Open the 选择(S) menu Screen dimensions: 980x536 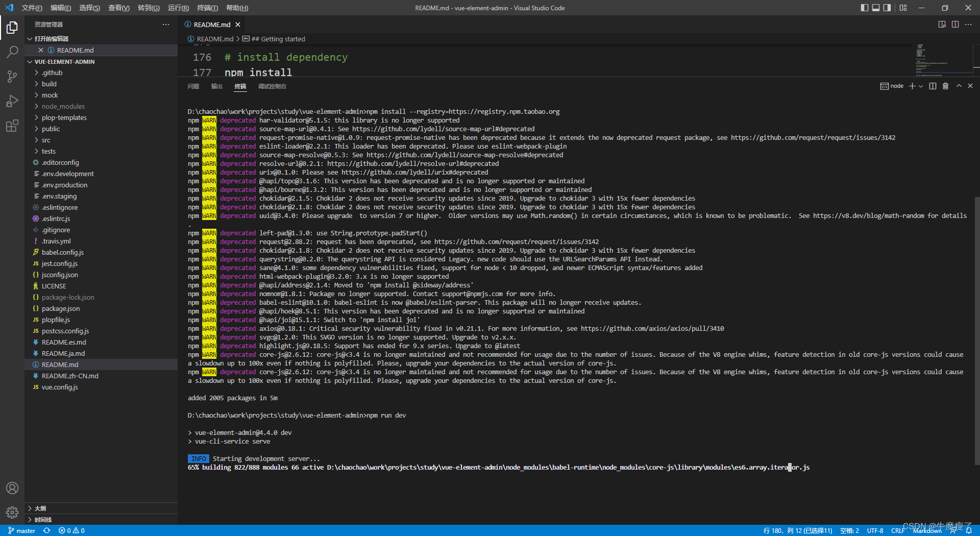89,8
